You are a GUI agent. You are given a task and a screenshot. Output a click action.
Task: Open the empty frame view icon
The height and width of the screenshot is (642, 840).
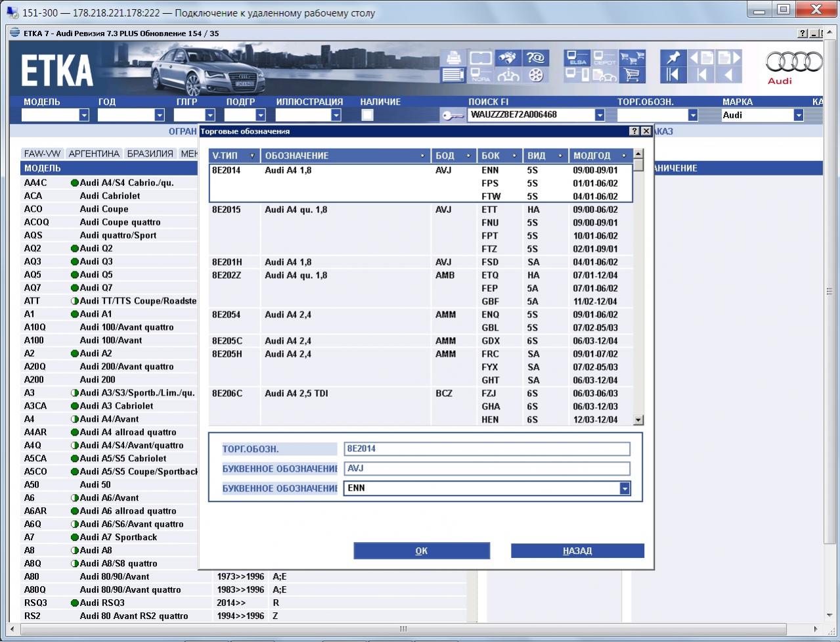[480, 58]
